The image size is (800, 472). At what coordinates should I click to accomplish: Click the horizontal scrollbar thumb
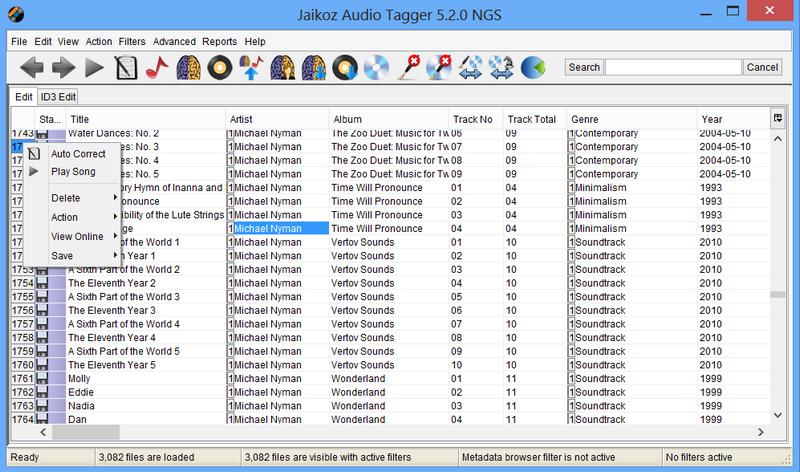[86, 432]
